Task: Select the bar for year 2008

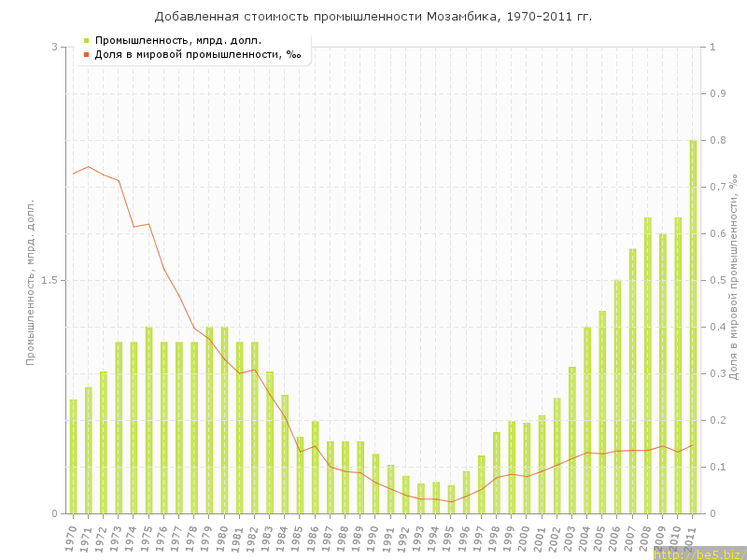Action: 647,366
